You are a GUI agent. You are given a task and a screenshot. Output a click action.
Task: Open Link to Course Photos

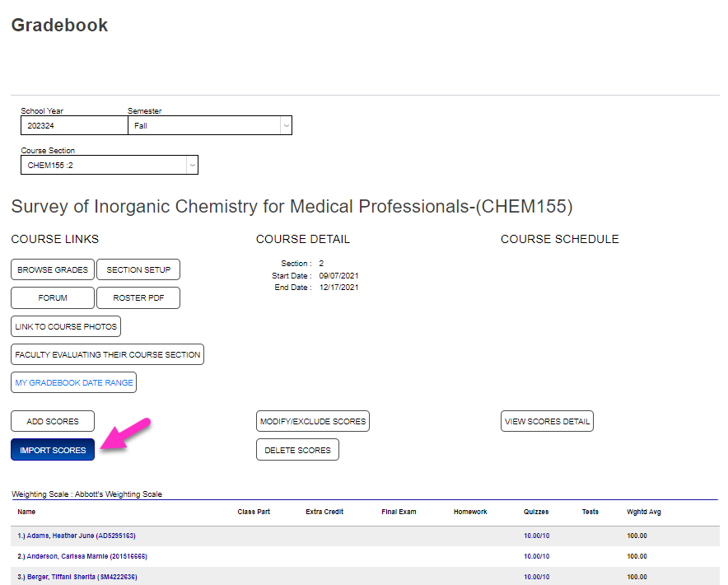coord(65,326)
